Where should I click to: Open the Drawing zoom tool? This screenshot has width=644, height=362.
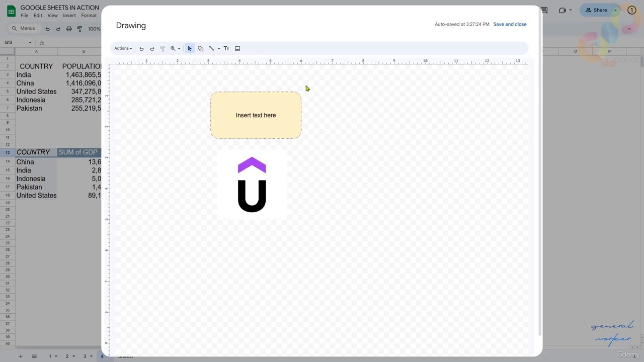coord(173,49)
